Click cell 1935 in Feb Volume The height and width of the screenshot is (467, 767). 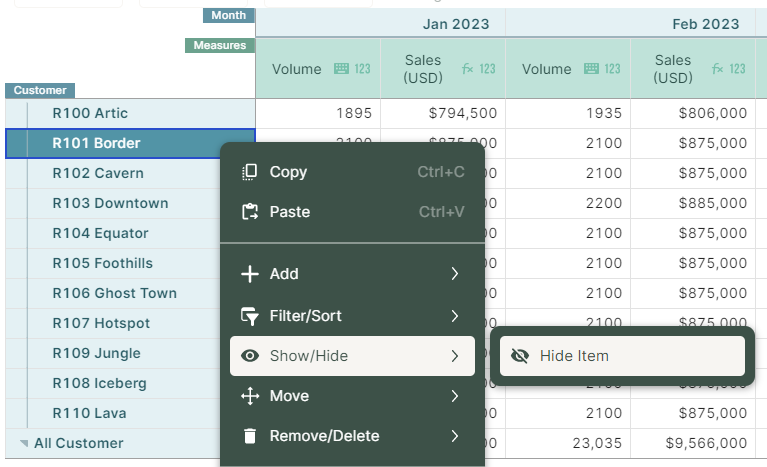[x=568, y=113]
